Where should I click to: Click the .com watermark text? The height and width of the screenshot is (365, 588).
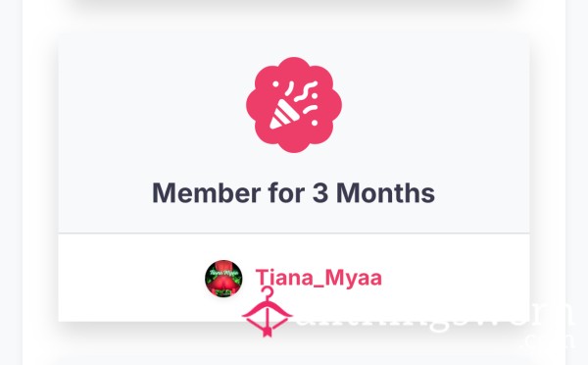(x=550, y=341)
